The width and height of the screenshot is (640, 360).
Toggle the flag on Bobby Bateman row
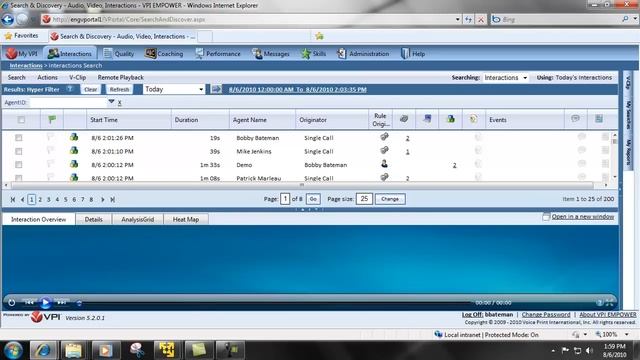(x=50, y=137)
